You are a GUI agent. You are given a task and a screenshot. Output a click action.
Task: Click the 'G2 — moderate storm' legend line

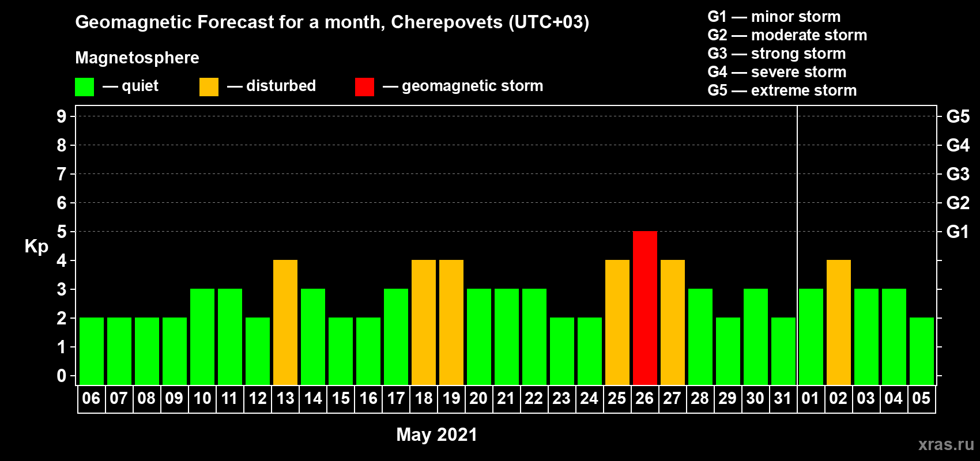pyautogui.click(x=787, y=35)
